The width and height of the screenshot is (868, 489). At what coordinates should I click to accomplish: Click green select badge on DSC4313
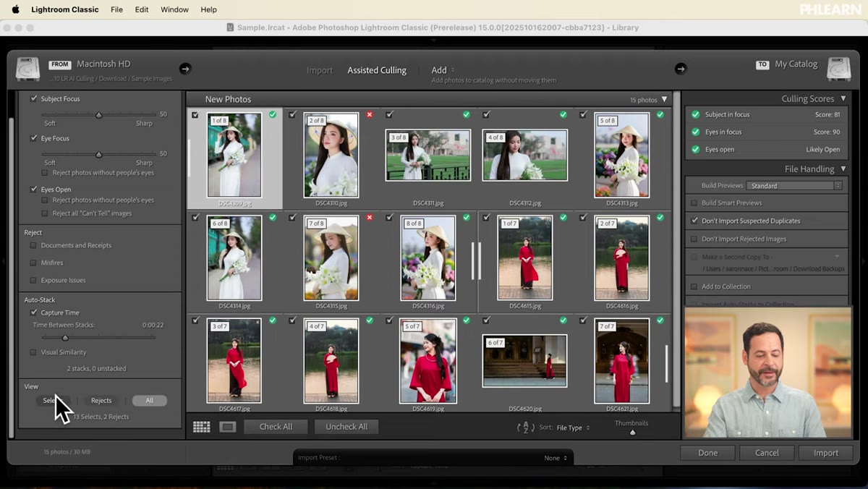[x=660, y=114]
